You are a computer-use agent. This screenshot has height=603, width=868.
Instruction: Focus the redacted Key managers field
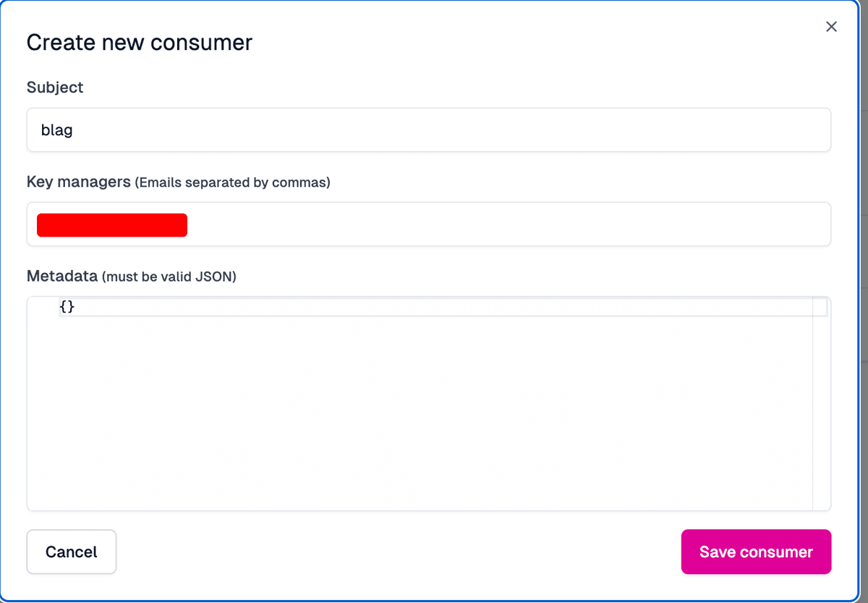pyautogui.click(x=112, y=224)
